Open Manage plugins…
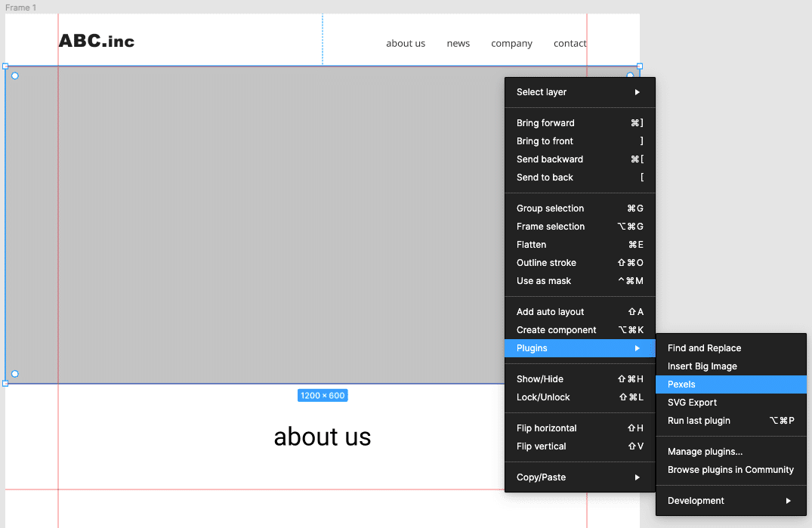Screen dimensions: 812x528 (731, 452)
